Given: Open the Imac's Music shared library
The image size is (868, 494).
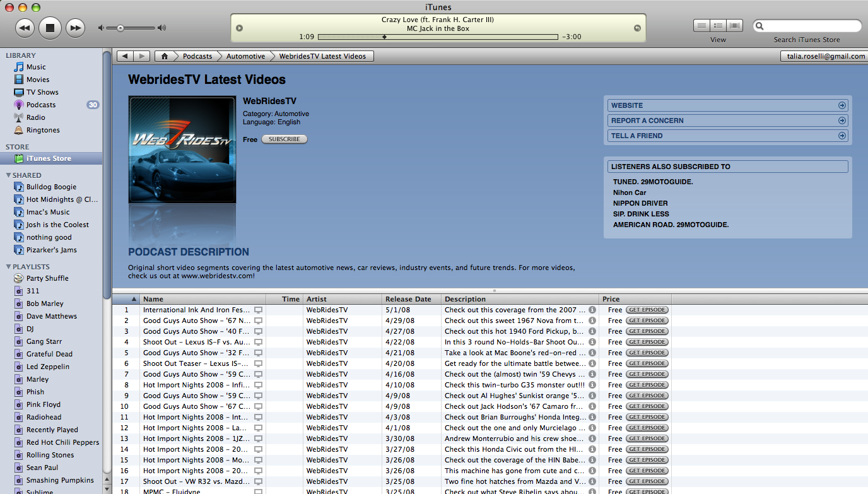Looking at the screenshot, I should (x=48, y=212).
